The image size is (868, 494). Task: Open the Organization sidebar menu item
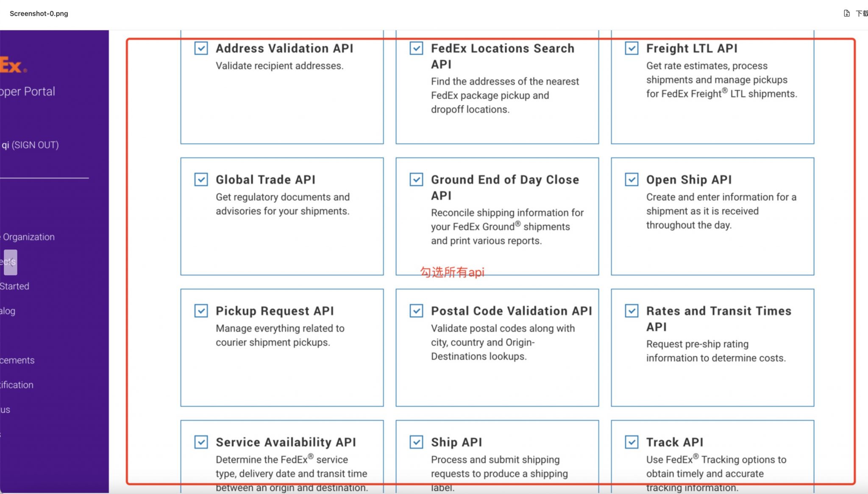click(x=28, y=237)
